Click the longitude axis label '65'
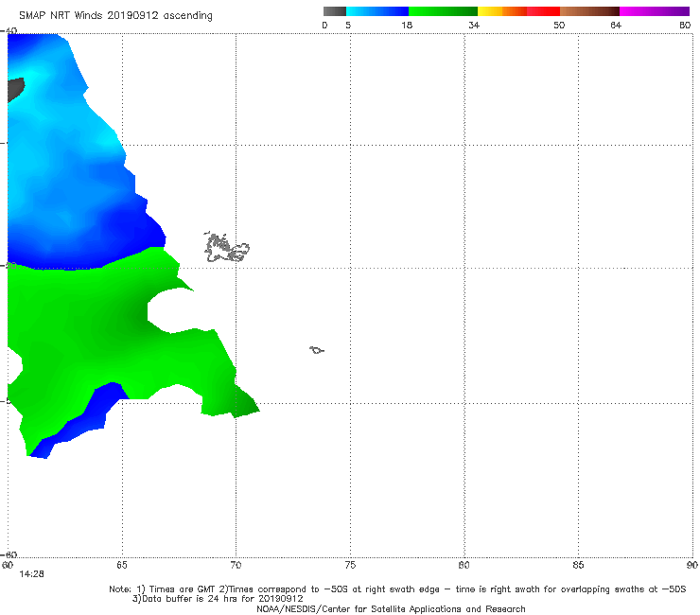 coord(122,566)
